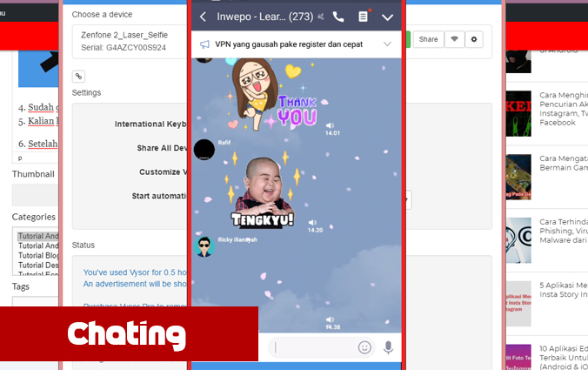Click the Tags input field
Image resolution: width=588 pixels, height=370 pixels.
36,302
